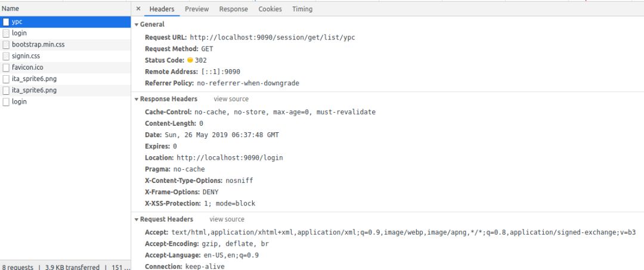Collapse the Response Headers section

137,99
